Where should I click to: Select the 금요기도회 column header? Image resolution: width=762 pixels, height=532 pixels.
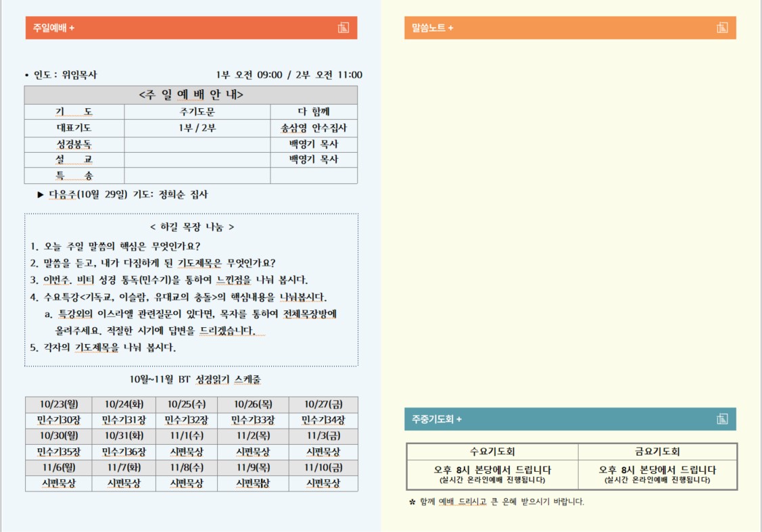[x=657, y=452]
